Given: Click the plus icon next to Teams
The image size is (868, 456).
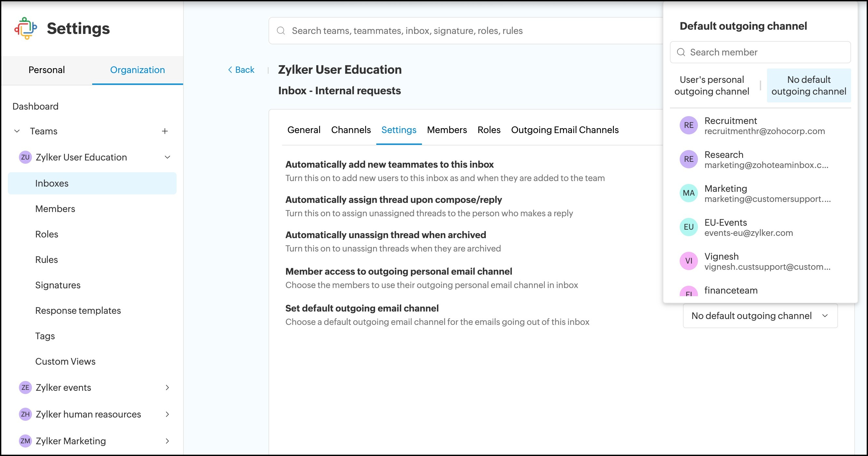Looking at the screenshot, I should [165, 131].
